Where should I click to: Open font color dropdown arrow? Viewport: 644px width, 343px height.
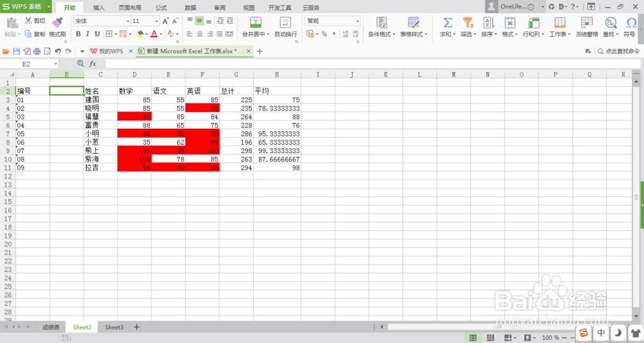click(x=160, y=35)
